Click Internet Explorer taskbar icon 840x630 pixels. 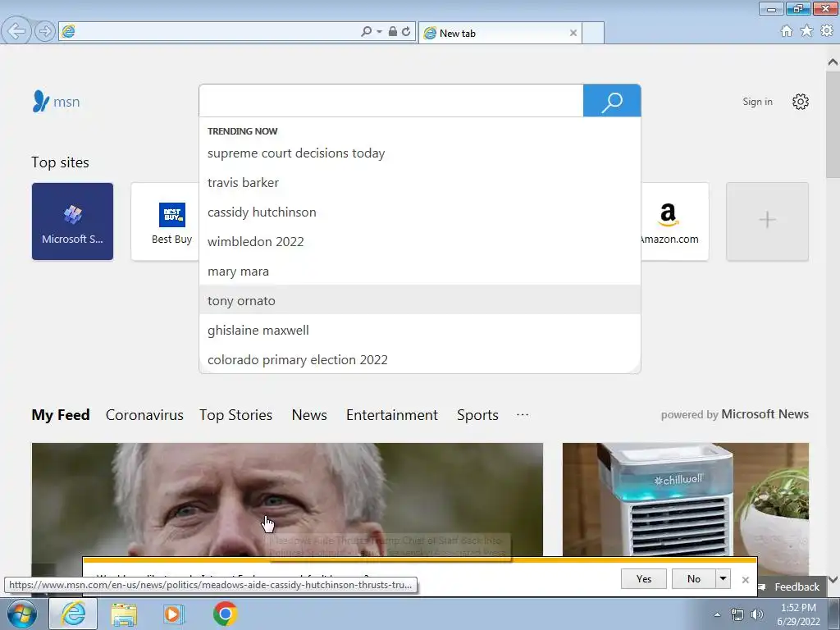[x=73, y=614]
